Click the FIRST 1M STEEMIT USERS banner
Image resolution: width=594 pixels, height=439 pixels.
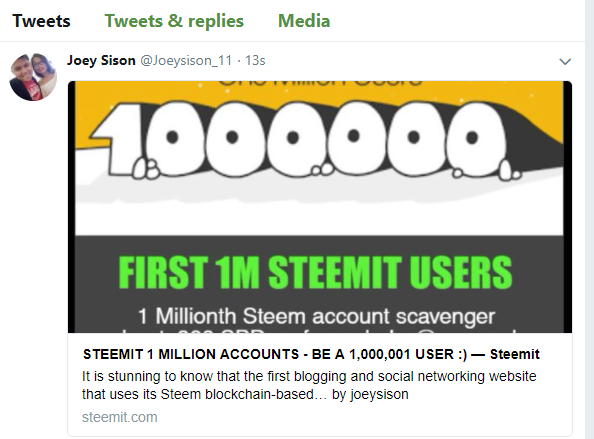coord(315,272)
